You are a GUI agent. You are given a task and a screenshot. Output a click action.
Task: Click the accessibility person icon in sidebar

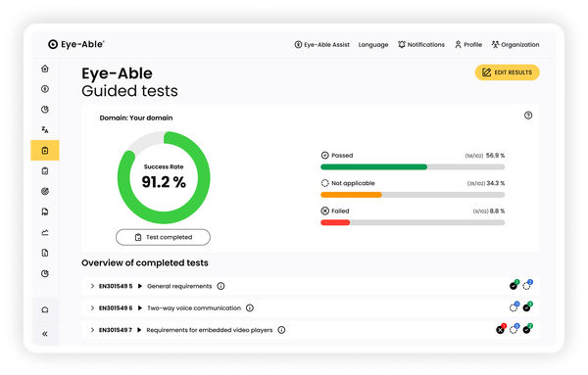(x=45, y=89)
